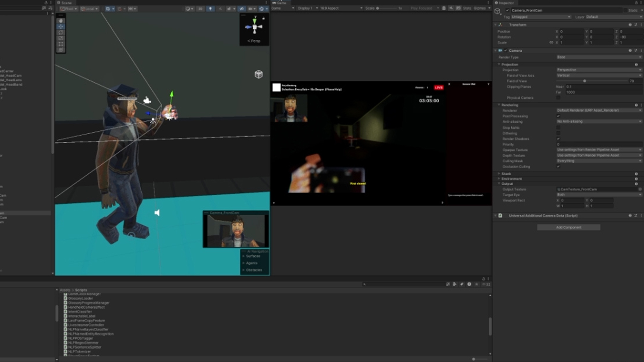644x362 pixels.
Task: Select the Rect Transform tool
Action: (x=61, y=44)
